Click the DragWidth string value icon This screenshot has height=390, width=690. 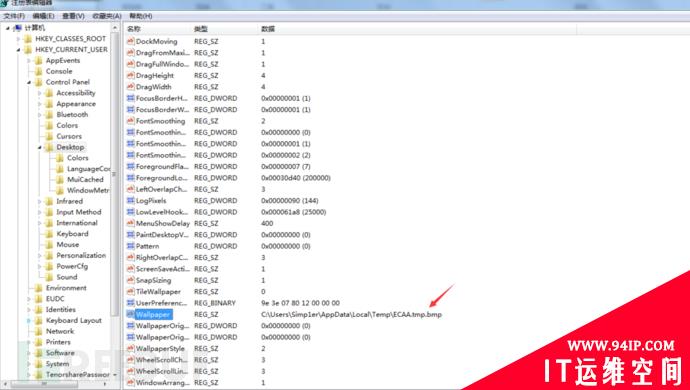tap(130, 87)
